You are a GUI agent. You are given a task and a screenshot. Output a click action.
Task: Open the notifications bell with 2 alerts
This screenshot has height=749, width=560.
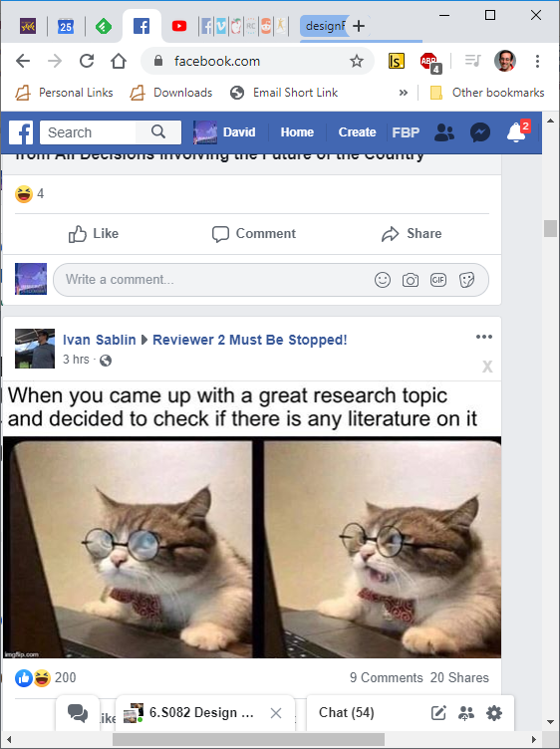[518, 131]
